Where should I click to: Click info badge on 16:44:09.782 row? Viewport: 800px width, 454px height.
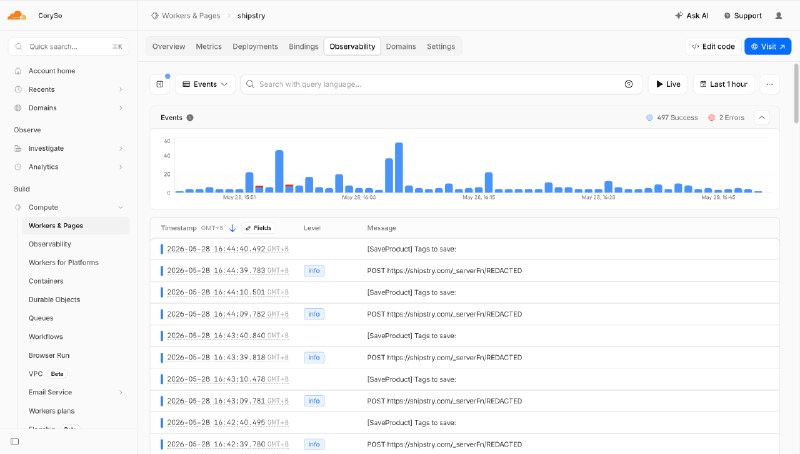[x=314, y=314]
